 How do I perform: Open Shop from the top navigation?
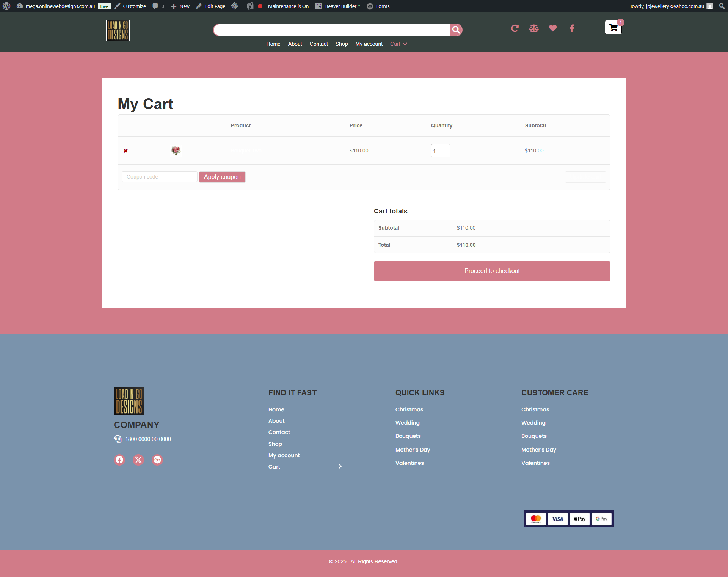pos(341,44)
